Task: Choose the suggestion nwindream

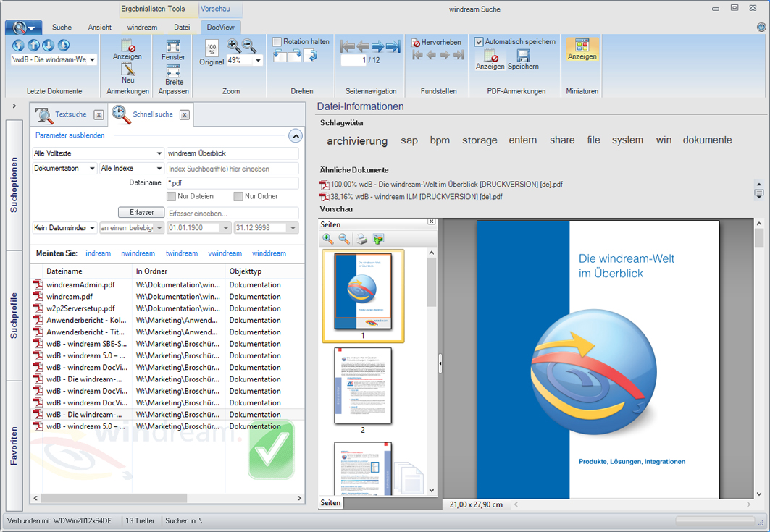Action: pyautogui.click(x=138, y=253)
